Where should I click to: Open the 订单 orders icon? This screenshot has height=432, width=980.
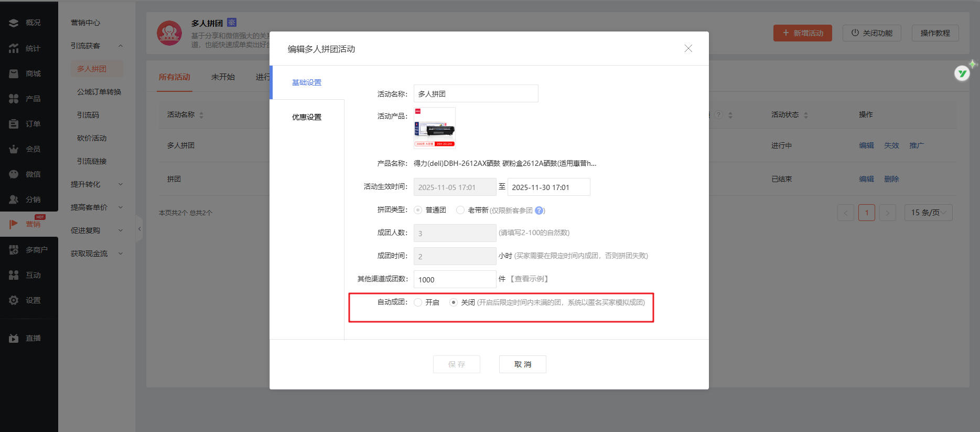tap(14, 124)
